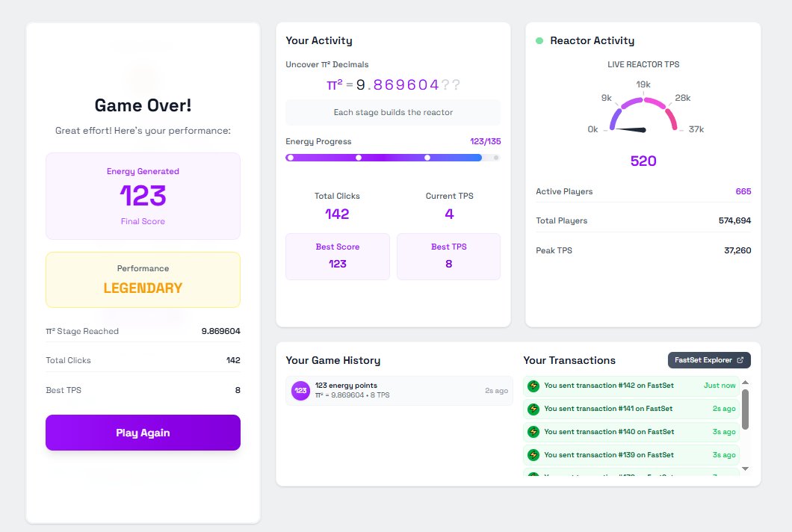Click the Energy Generated 123 score card
Viewport: 792px width, 532px height.
pos(143,196)
